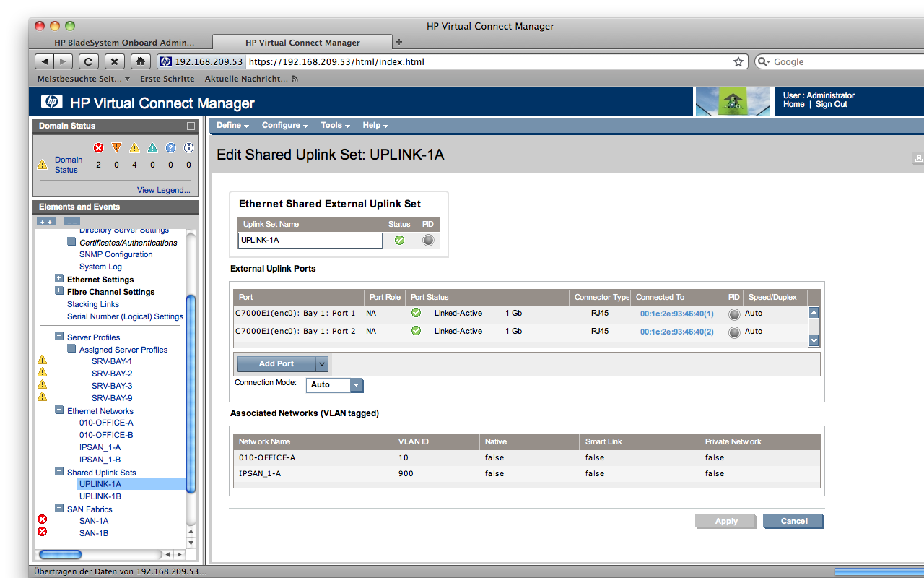Image resolution: width=924 pixels, height=578 pixels.
Task: Click green status icon of Port 2
Action: (416, 331)
